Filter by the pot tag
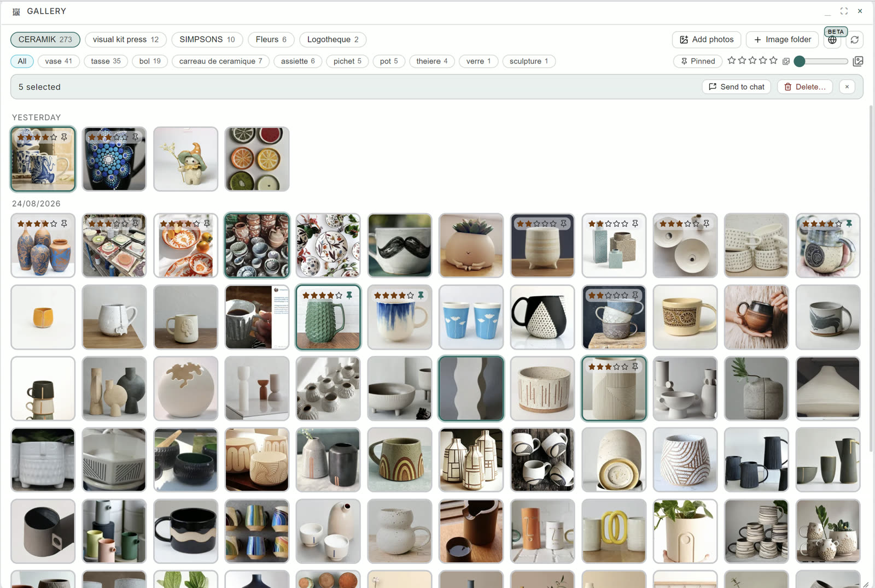The width and height of the screenshot is (875, 588). [x=389, y=61]
